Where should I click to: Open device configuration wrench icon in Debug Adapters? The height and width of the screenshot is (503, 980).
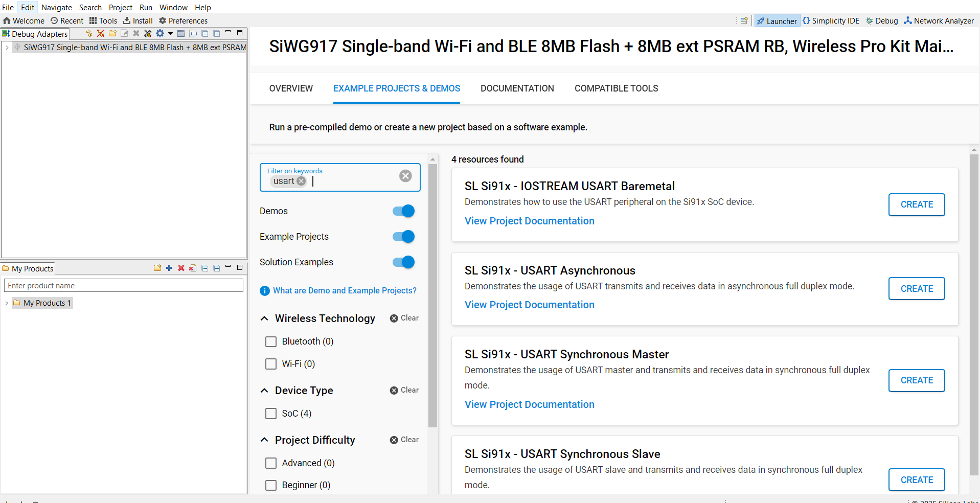tap(148, 33)
